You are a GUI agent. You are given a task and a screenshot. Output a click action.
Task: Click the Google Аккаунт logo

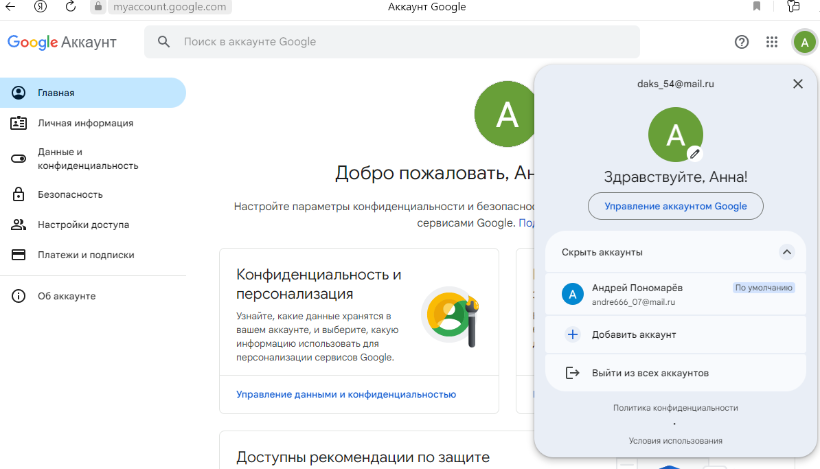(x=62, y=42)
